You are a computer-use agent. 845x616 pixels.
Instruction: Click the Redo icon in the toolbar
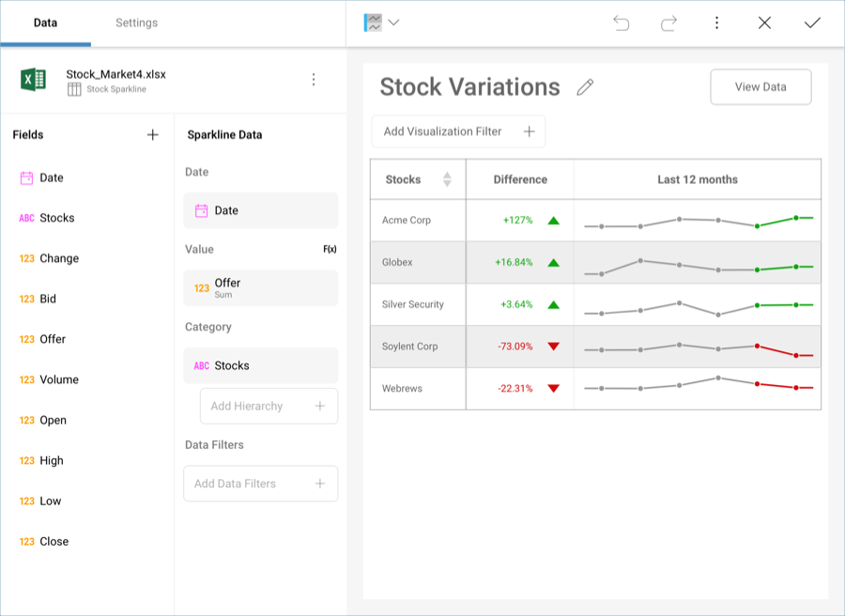point(668,22)
